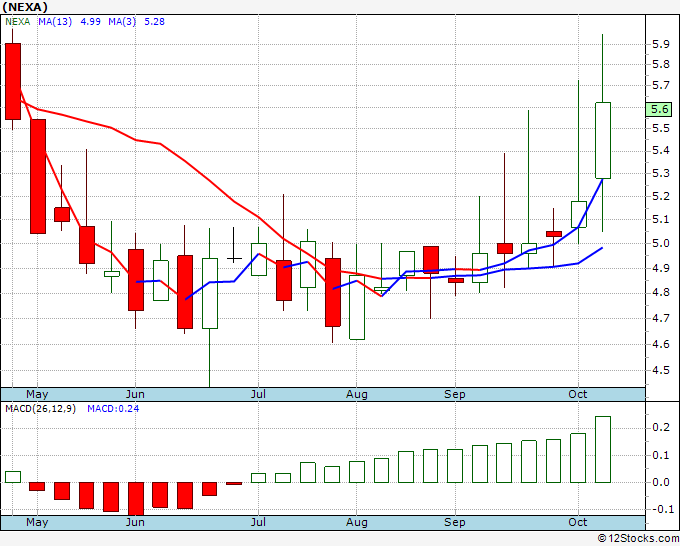Click the tallest rightmost MACD histogram bar
This screenshot has height=546, width=680.
(x=603, y=449)
